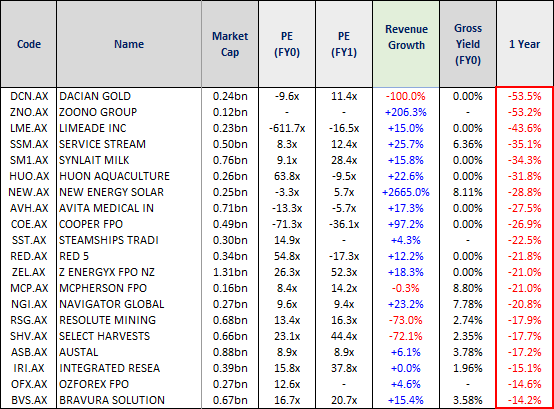The width and height of the screenshot is (554, 409).
Task: Click the AUSTAL PE (FY1) value 8.9x
Action: pyautogui.click(x=344, y=352)
